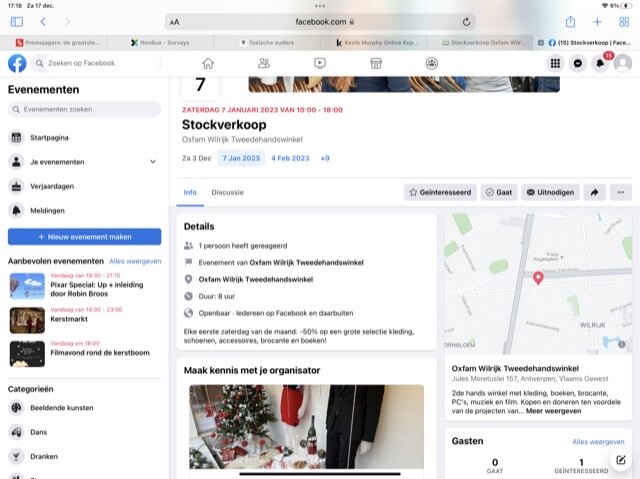Show additional dates with +9
640x479 pixels.
[325, 158]
